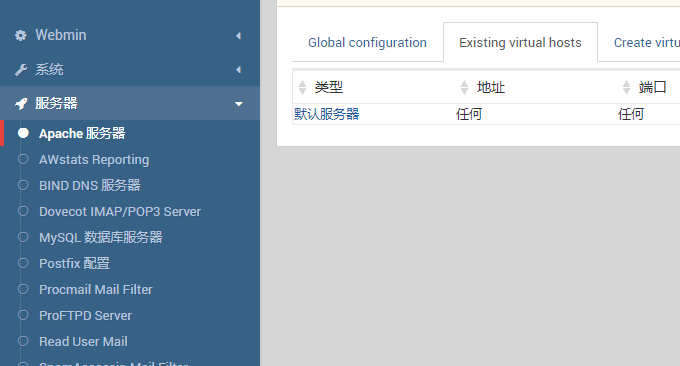Screen dimensions: 680x366
Task: Open Postfix 配置 module
Action: (x=74, y=264)
